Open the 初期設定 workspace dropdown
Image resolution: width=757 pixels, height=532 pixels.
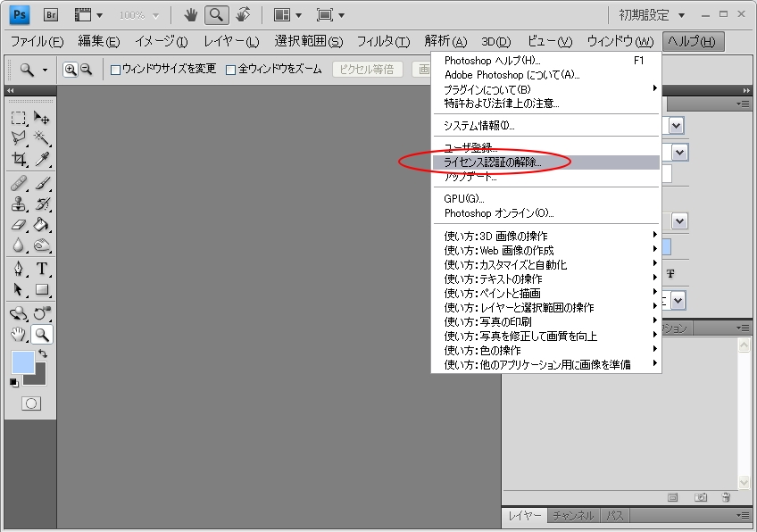tap(653, 15)
